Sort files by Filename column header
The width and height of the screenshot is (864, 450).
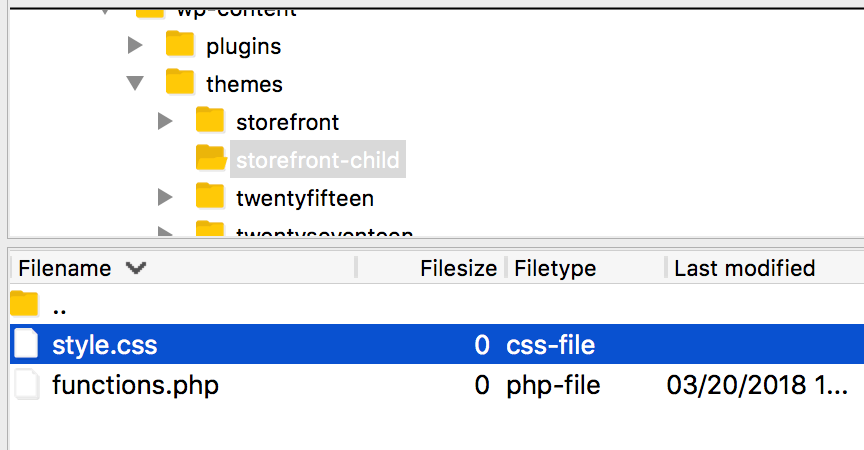[x=65, y=268]
